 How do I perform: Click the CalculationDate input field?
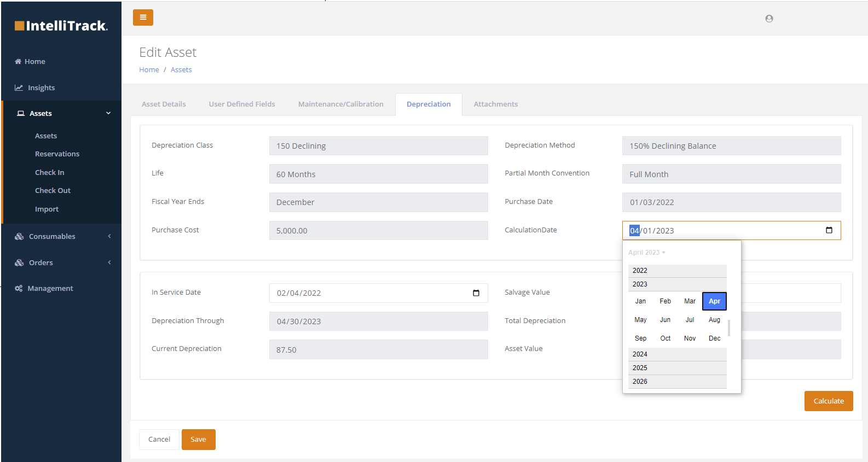(731, 230)
